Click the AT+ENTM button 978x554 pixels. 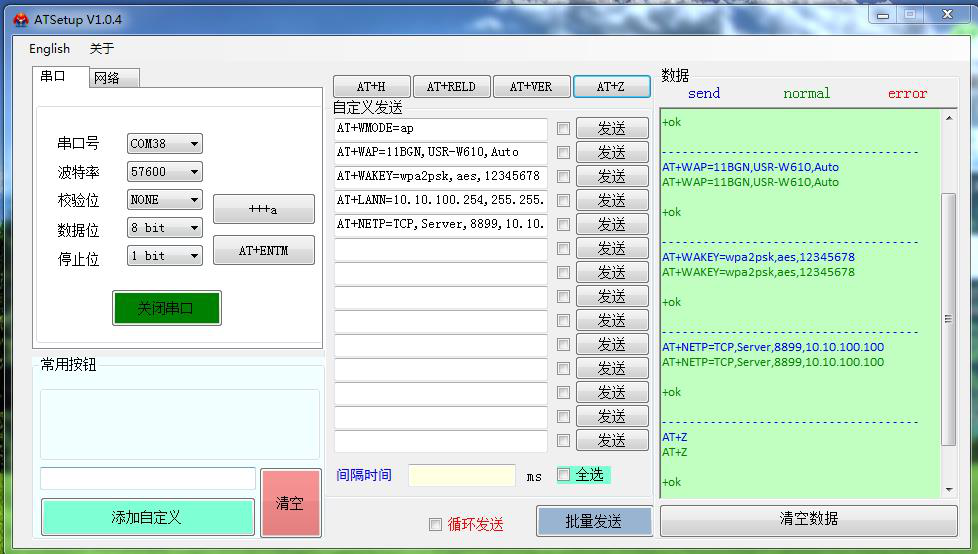[x=264, y=251]
